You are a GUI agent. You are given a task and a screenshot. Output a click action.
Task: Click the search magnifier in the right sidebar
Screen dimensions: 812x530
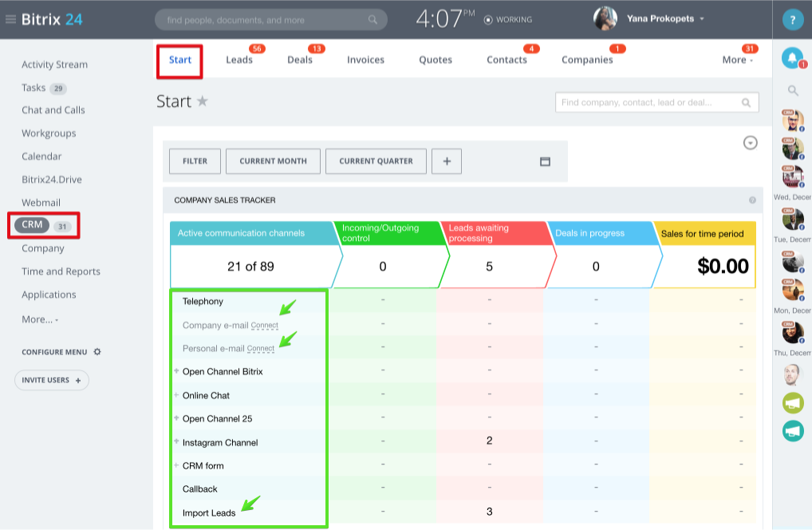point(793,91)
